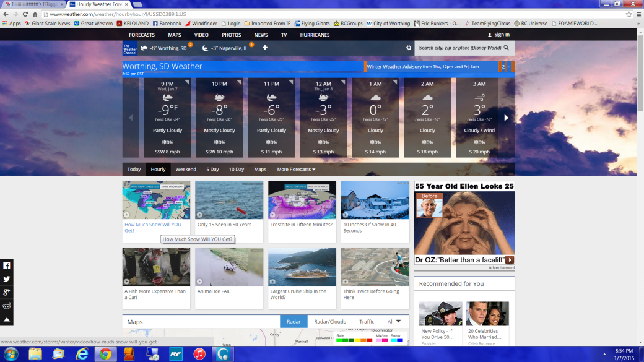Switch to the 10 Day tab
The height and width of the screenshot is (362, 644).
(237, 169)
